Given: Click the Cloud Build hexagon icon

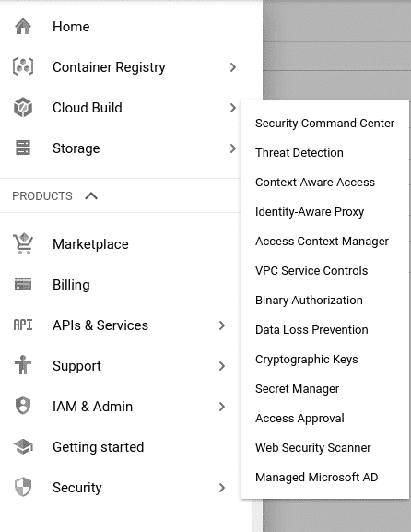Looking at the screenshot, I should [x=23, y=107].
